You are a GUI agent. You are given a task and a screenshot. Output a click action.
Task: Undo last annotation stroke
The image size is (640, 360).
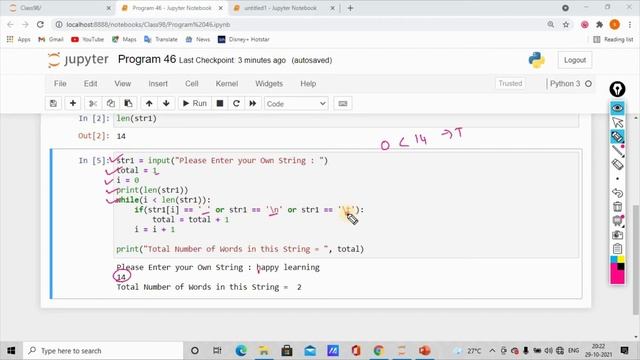[x=617, y=193]
